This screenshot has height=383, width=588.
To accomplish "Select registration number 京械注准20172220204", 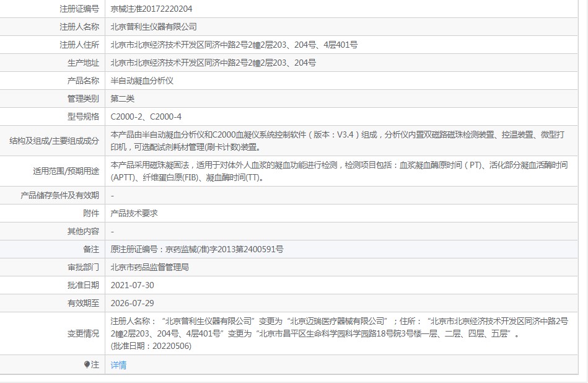I will pos(152,9).
